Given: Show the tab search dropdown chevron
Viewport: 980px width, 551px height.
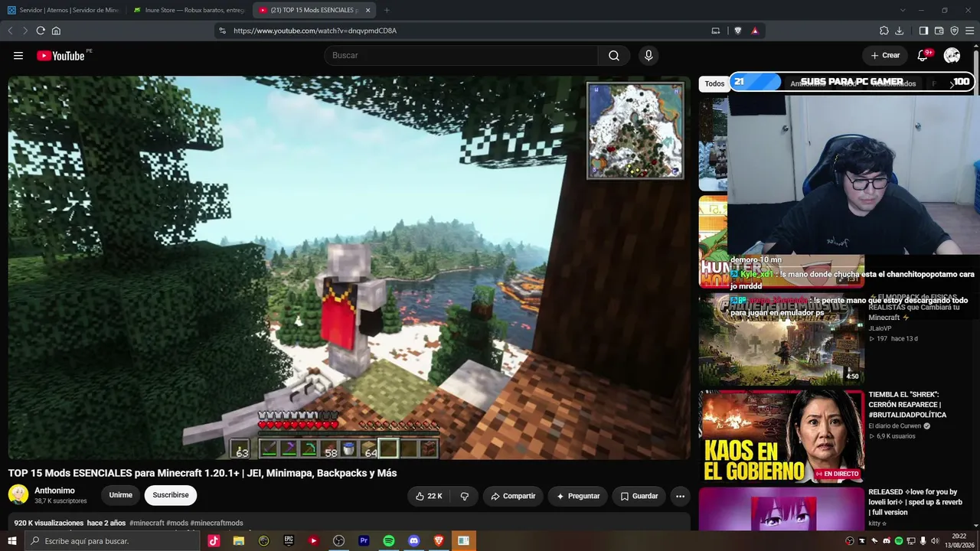Looking at the screenshot, I should click(x=903, y=10).
